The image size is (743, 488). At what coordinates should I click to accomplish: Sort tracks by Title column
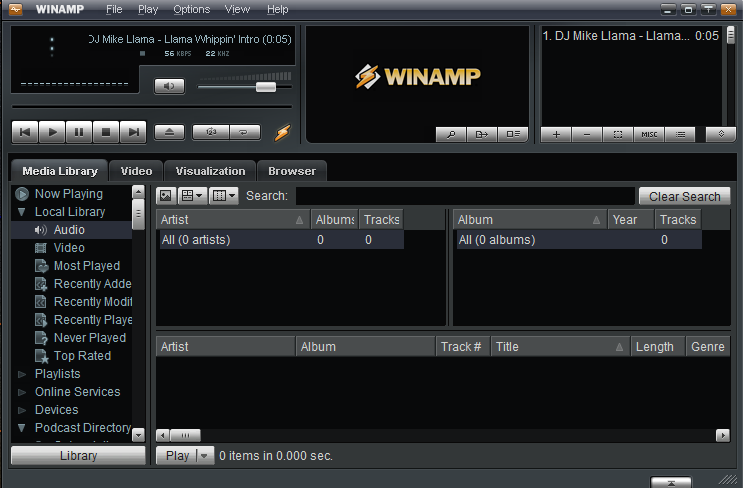tap(561, 347)
